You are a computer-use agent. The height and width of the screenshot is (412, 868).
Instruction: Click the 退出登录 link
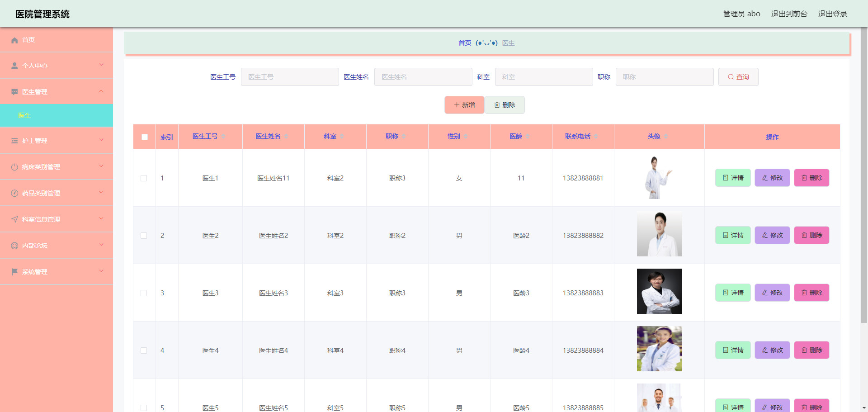click(x=832, y=14)
